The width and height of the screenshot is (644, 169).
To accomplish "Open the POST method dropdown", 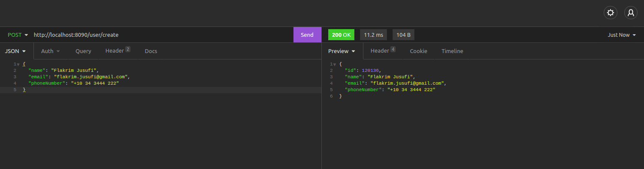I will coord(18,35).
